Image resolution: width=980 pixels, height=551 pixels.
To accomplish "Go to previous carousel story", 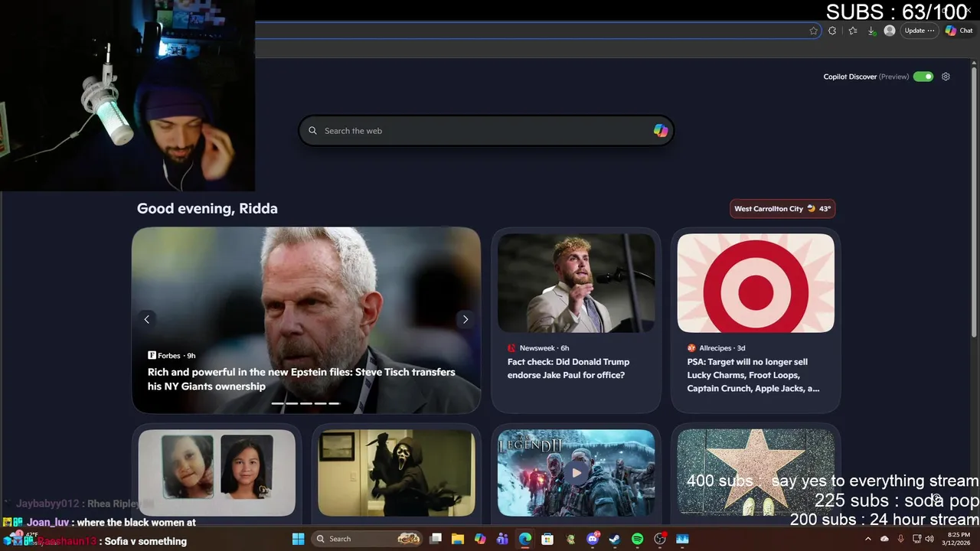I will 147,319.
